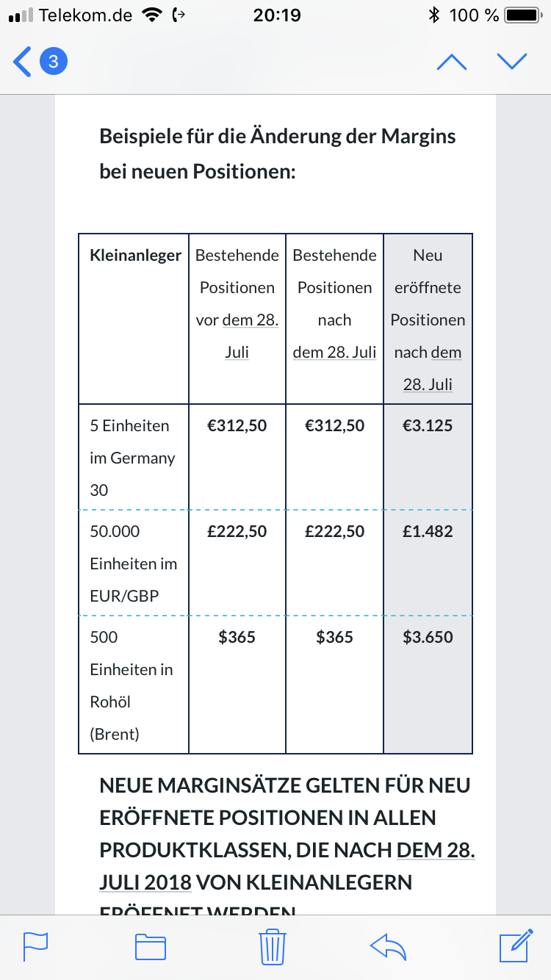This screenshot has height=980, width=551.
Task: Delete the email with the trash icon
Action: (x=273, y=946)
